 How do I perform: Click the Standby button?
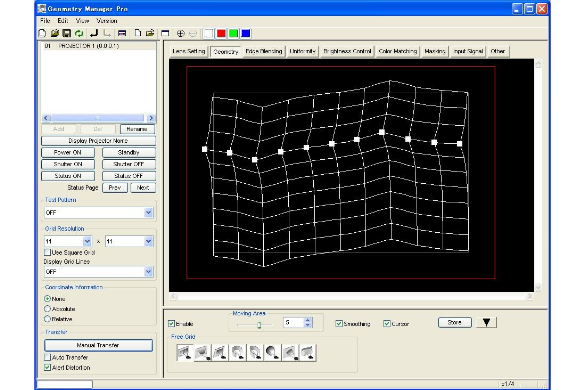coord(128,152)
